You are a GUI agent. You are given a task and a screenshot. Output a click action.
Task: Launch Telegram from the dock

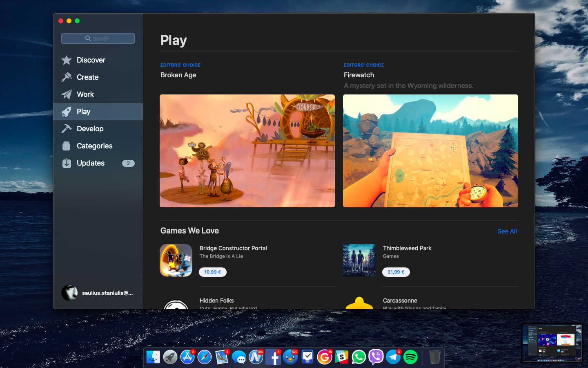pyautogui.click(x=393, y=357)
